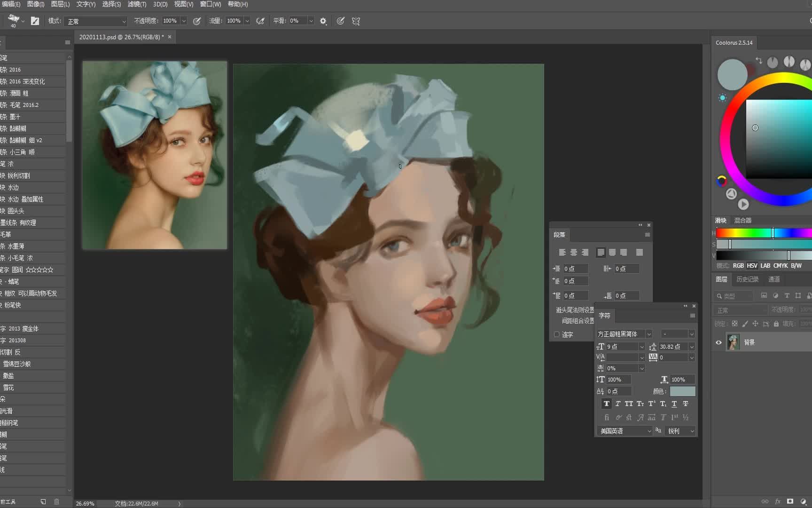812x508 pixels.
Task: Select RGB color mode in Coolorus
Action: click(738, 266)
